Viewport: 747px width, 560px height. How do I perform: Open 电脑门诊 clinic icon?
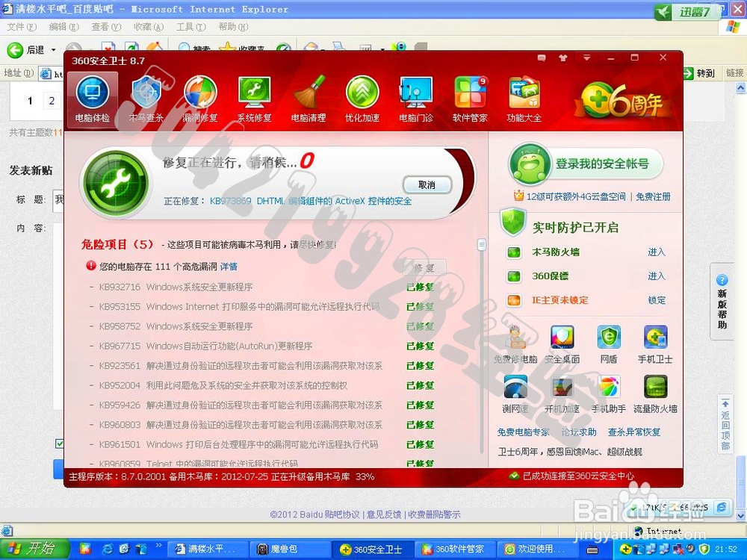(416, 99)
